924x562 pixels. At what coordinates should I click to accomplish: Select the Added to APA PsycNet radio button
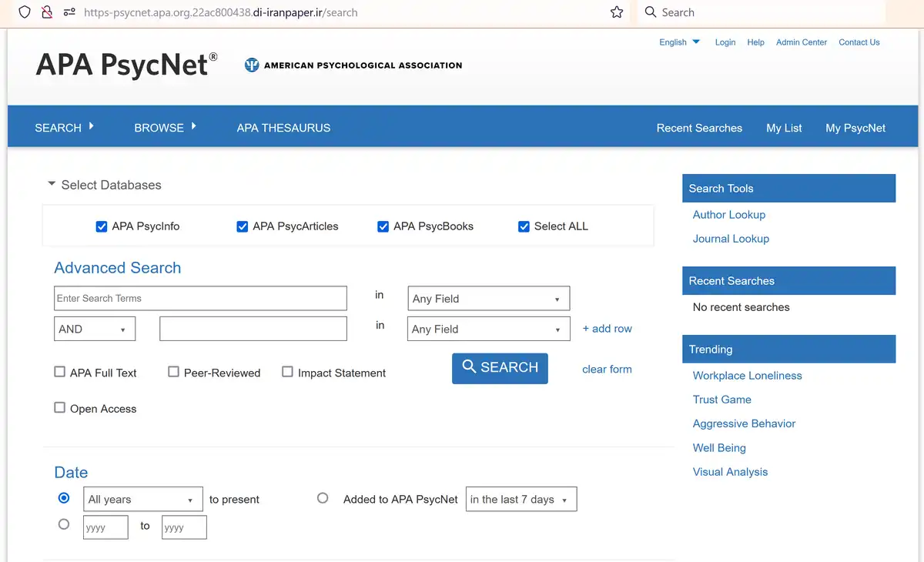coord(323,498)
